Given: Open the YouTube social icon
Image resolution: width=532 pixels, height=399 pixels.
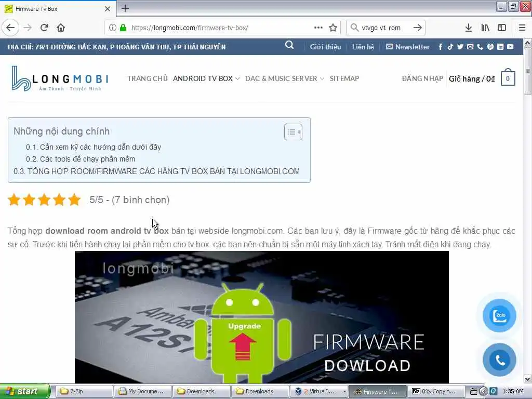Looking at the screenshot, I should coord(510,47).
